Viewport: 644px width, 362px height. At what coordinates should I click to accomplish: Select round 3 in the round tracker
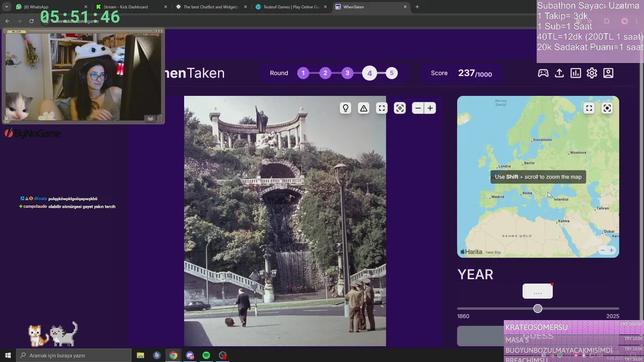(x=347, y=73)
